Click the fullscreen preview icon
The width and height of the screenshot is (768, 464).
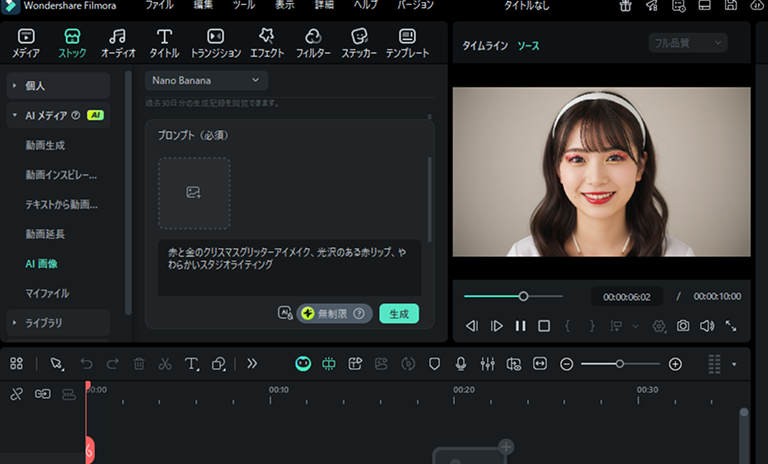coord(731,326)
